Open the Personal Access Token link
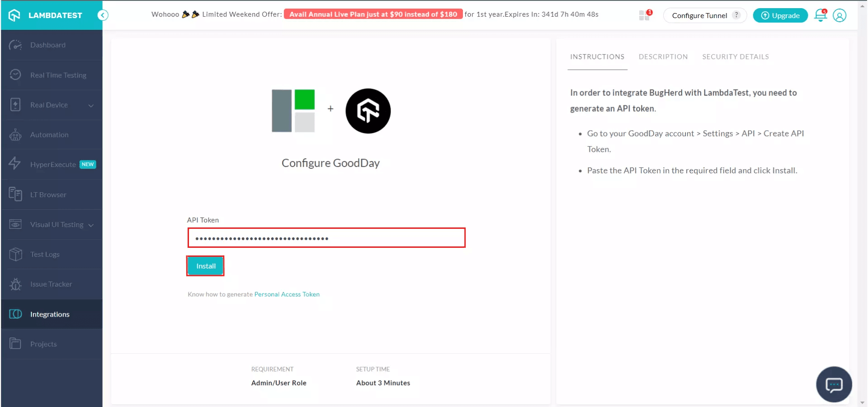The width and height of the screenshot is (868, 407). [x=287, y=294]
